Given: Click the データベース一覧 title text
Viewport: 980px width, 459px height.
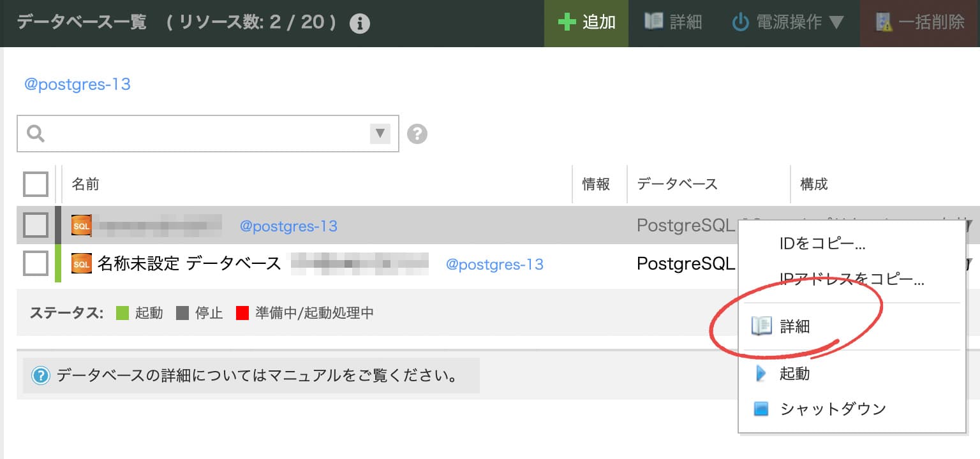Looking at the screenshot, I should coord(82,22).
